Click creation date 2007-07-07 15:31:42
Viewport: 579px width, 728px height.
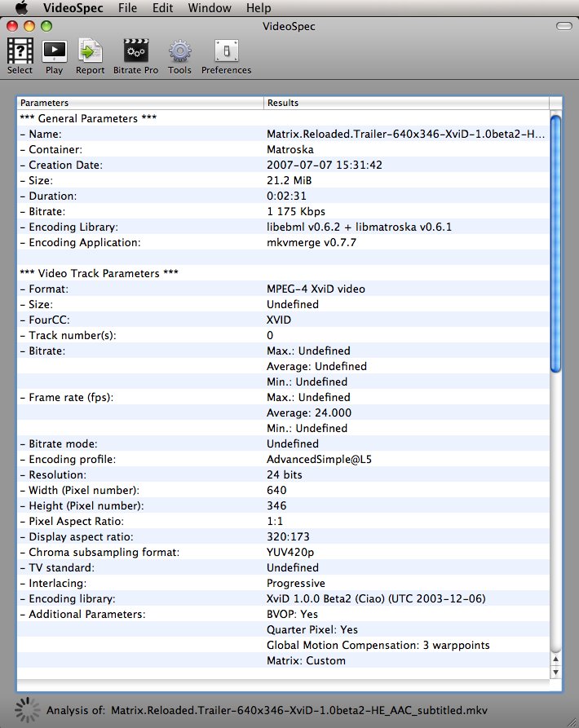324,165
